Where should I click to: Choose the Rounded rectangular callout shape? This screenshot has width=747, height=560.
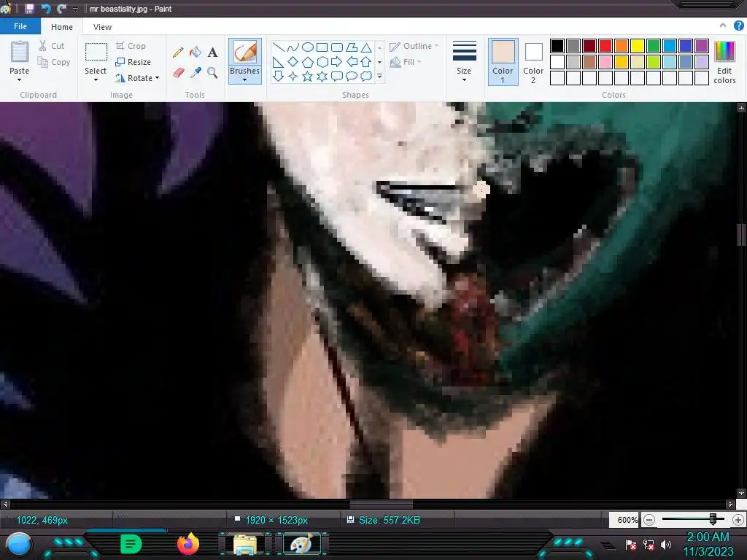[x=337, y=76]
